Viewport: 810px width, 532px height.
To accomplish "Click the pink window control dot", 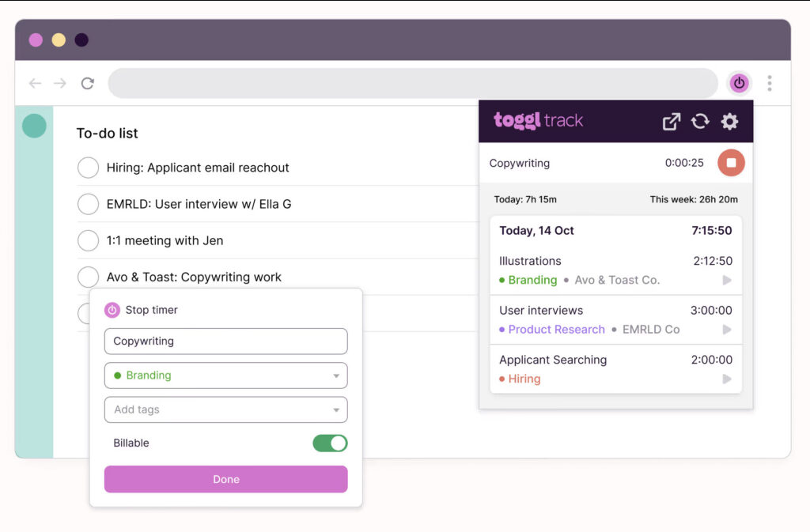I will pos(36,40).
